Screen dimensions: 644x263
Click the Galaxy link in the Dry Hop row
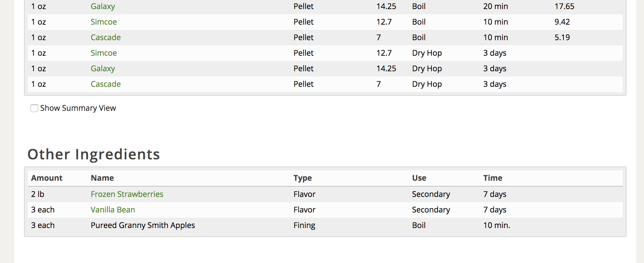click(x=103, y=69)
